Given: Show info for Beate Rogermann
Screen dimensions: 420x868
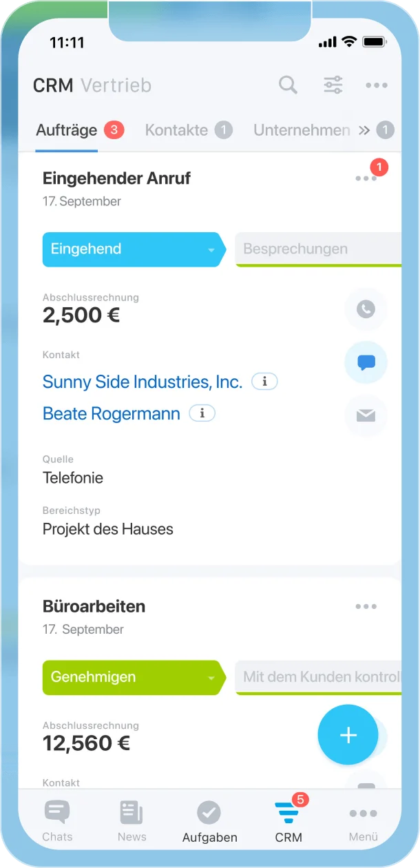Looking at the screenshot, I should 202,413.
